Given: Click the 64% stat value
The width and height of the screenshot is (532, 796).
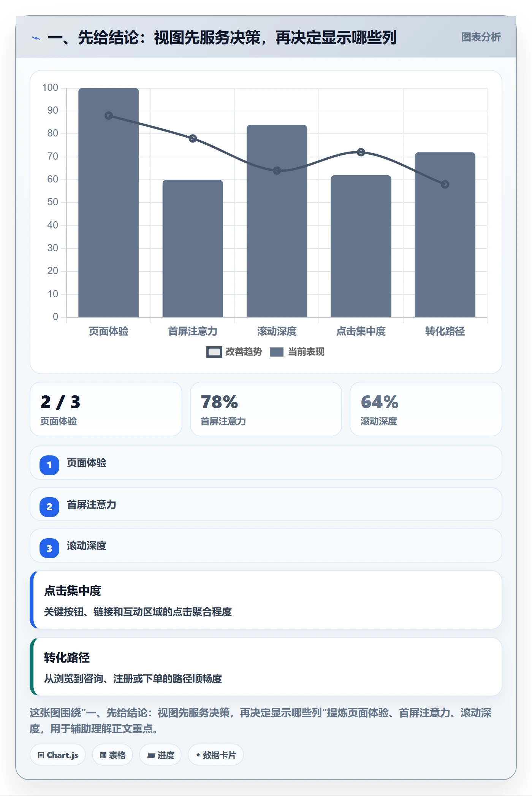Looking at the screenshot, I should [380, 402].
